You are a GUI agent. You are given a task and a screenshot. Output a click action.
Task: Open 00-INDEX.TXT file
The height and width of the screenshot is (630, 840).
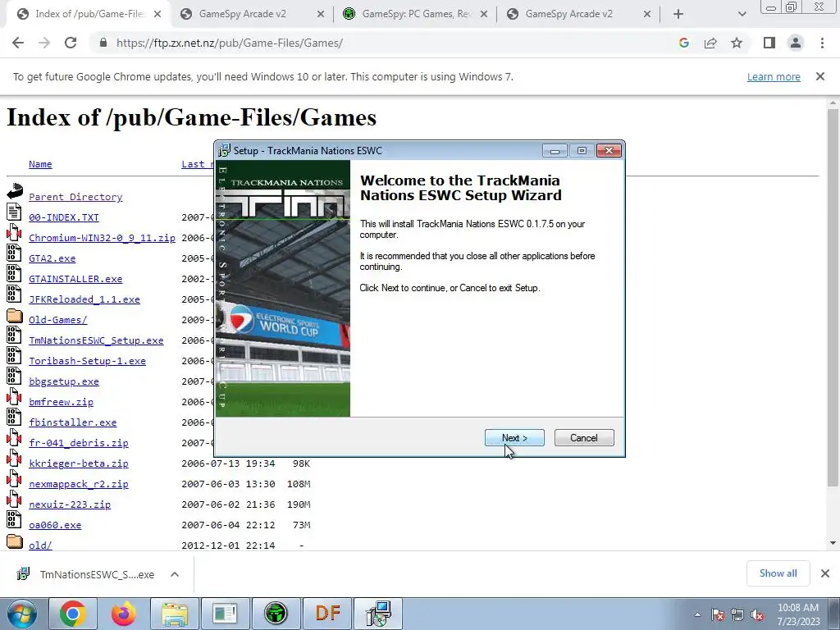pos(64,217)
